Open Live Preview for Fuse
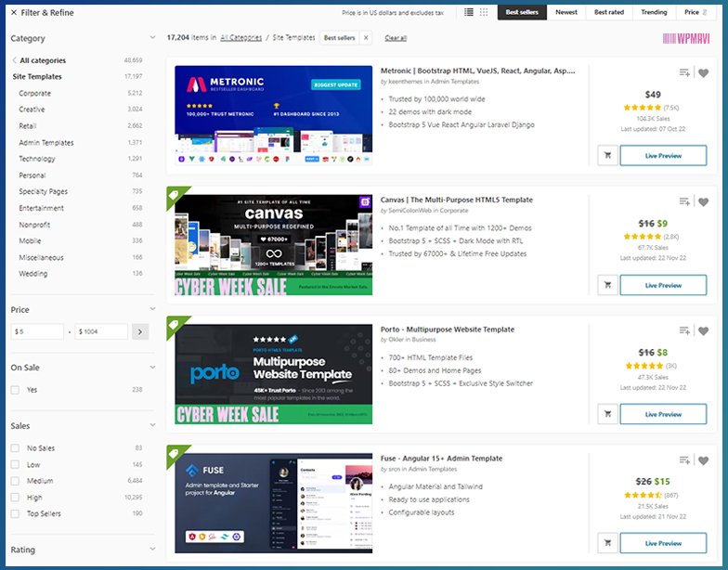This screenshot has width=728, height=570. [x=663, y=542]
